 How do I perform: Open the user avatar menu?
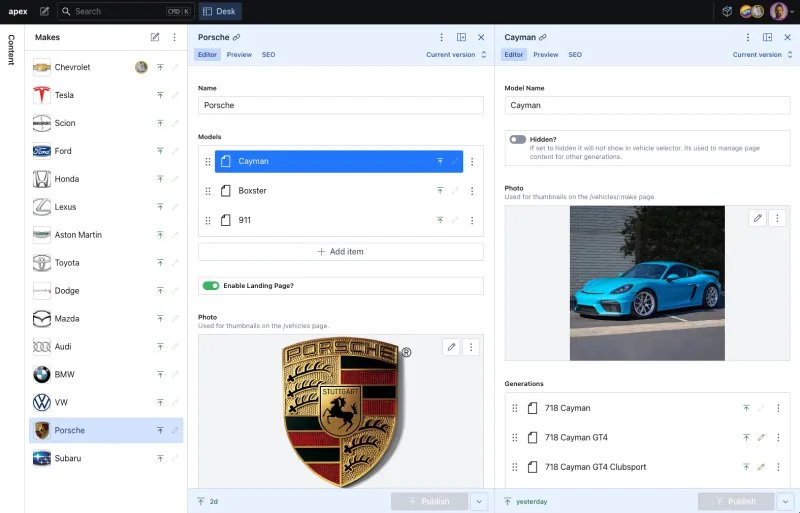coord(782,11)
